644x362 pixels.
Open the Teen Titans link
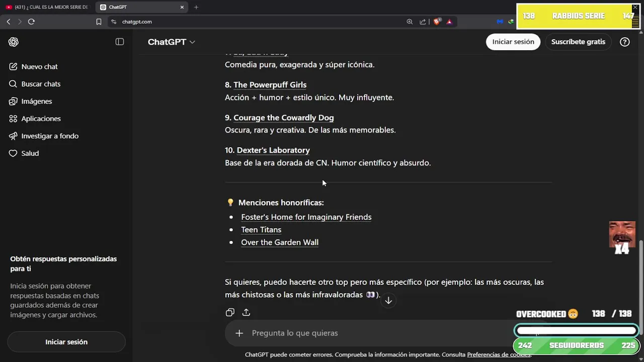(x=261, y=230)
